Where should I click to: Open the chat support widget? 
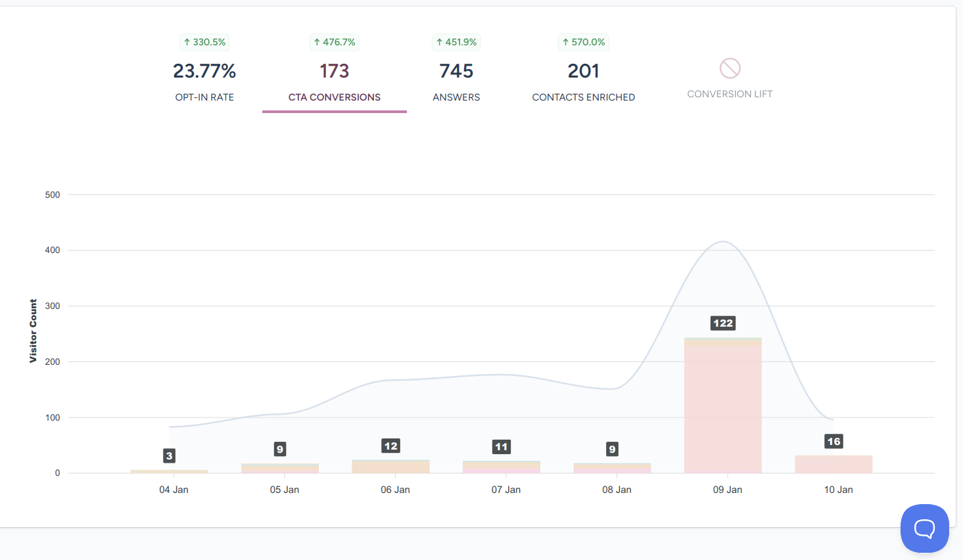(924, 528)
